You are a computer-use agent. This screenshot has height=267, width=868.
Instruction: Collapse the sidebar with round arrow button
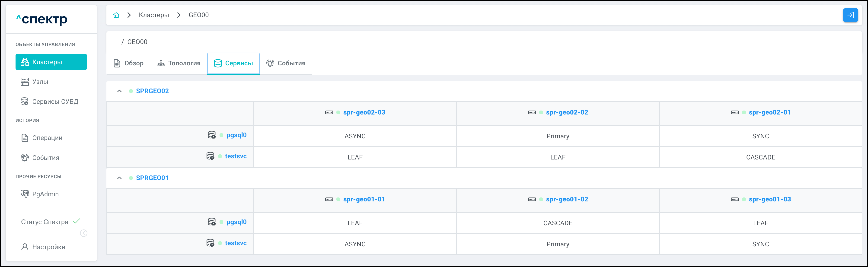coord(83,233)
